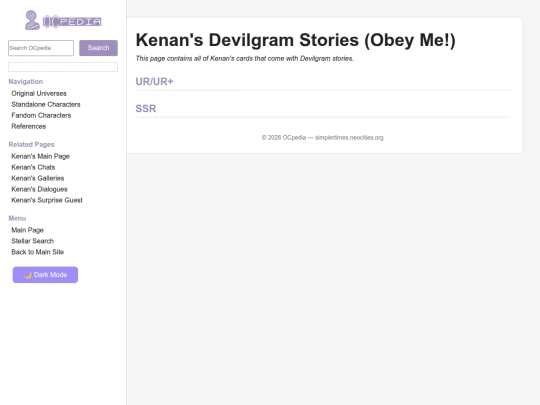Expand the UR/UR+ section heading

click(x=154, y=82)
